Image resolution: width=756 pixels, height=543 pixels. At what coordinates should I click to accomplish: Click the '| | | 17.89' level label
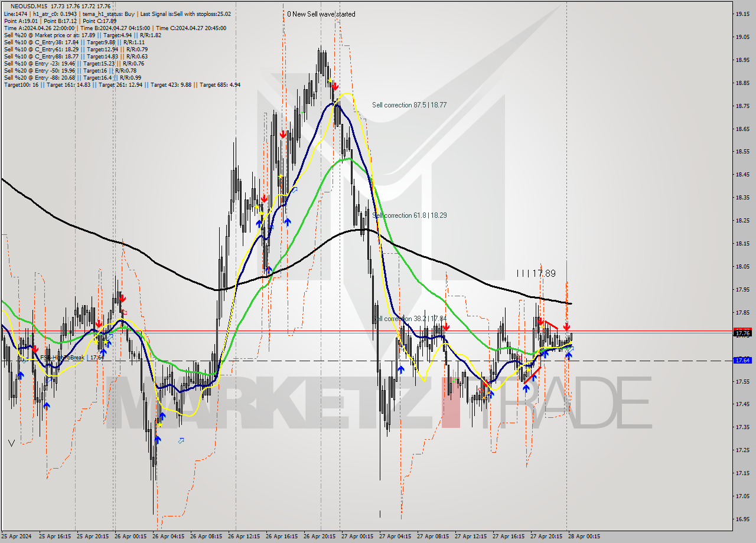pos(536,273)
